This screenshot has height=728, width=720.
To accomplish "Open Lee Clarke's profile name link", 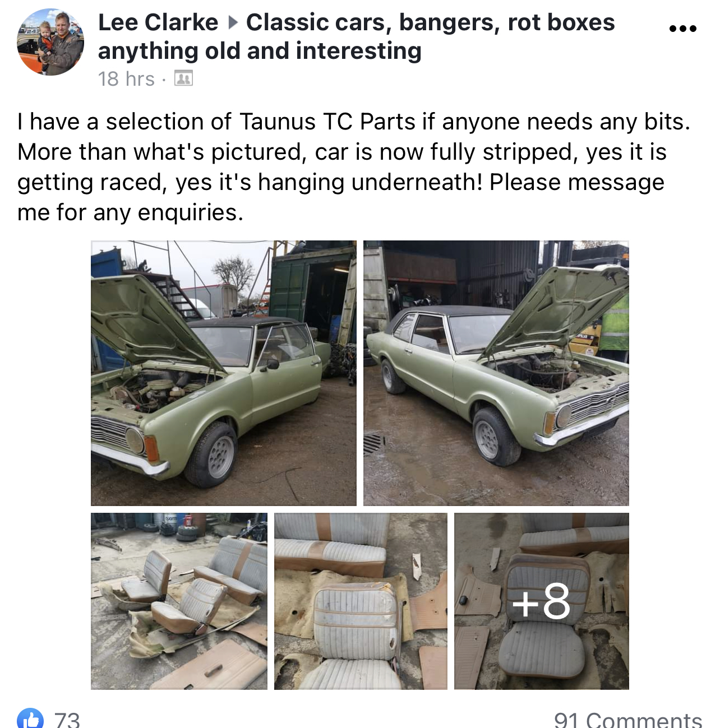I will coord(158,22).
